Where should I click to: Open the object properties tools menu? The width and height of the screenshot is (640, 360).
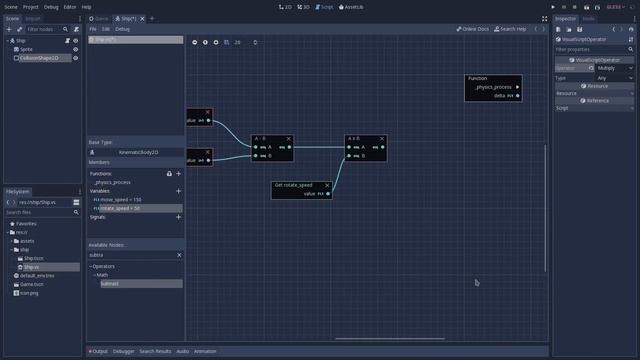coord(631,40)
